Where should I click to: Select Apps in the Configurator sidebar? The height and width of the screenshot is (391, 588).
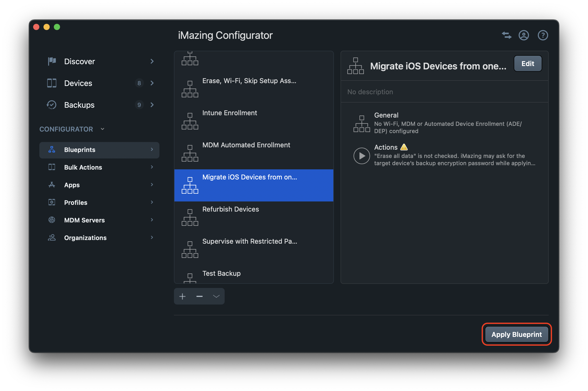[x=71, y=185]
